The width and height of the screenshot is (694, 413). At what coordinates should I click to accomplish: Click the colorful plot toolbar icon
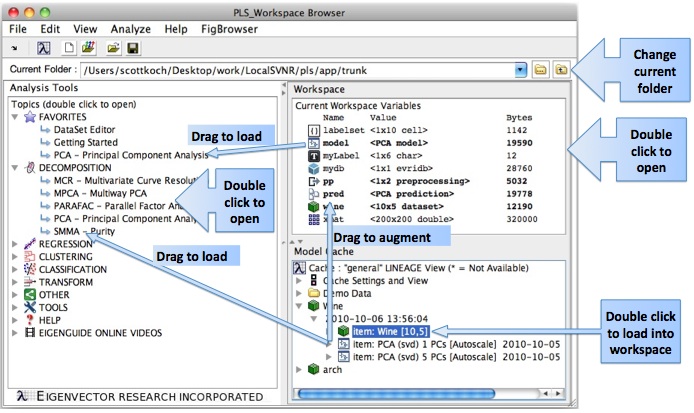89,47
